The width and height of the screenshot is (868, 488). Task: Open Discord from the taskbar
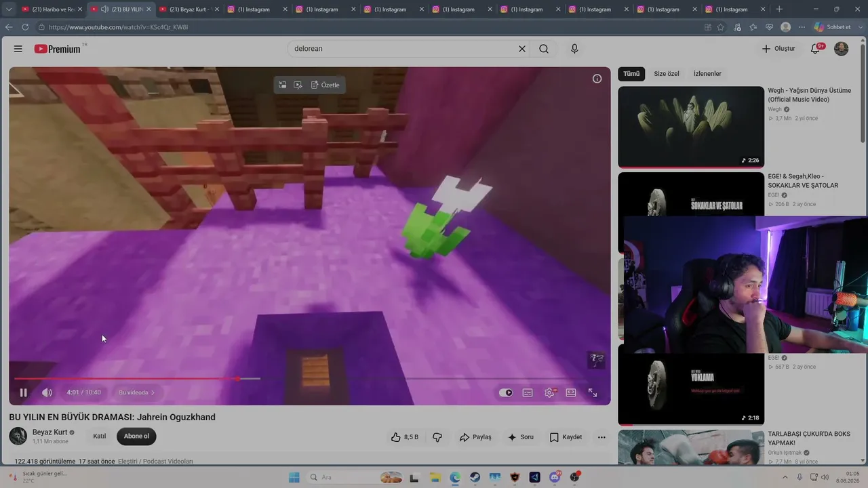(x=555, y=477)
